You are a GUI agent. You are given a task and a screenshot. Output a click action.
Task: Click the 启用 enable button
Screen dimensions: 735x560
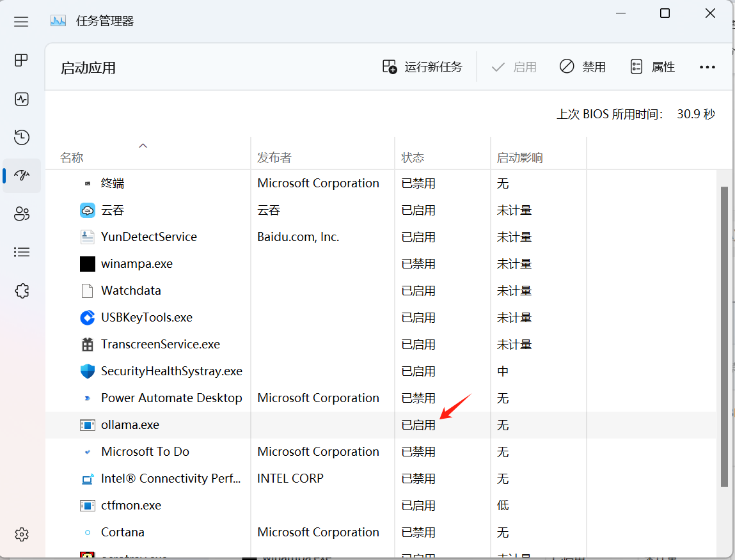(x=514, y=67)
